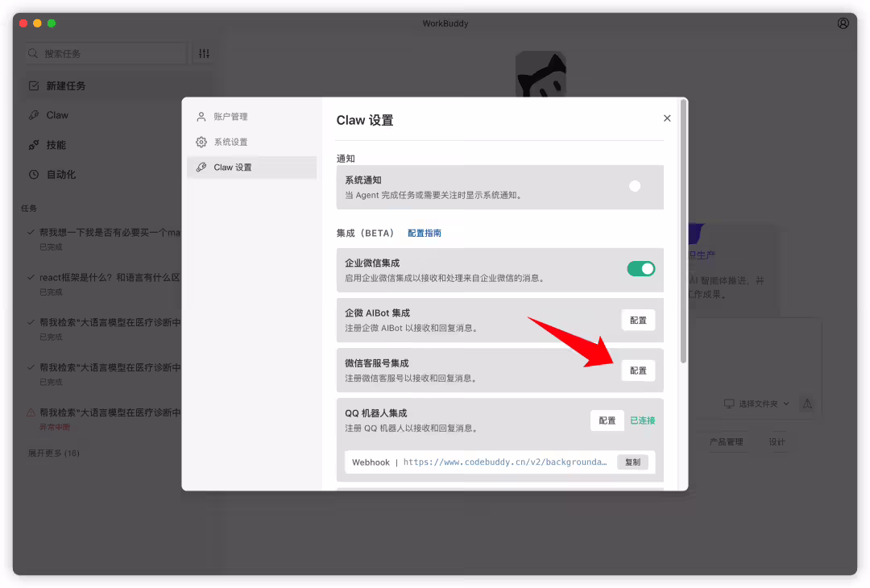Toggle the 微信客服号集成 setting on

638,370
